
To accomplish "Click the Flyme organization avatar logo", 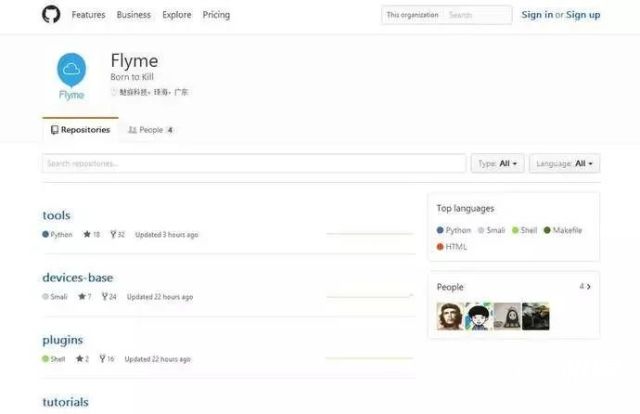I will pyautogui.click(x=71, y=77).
